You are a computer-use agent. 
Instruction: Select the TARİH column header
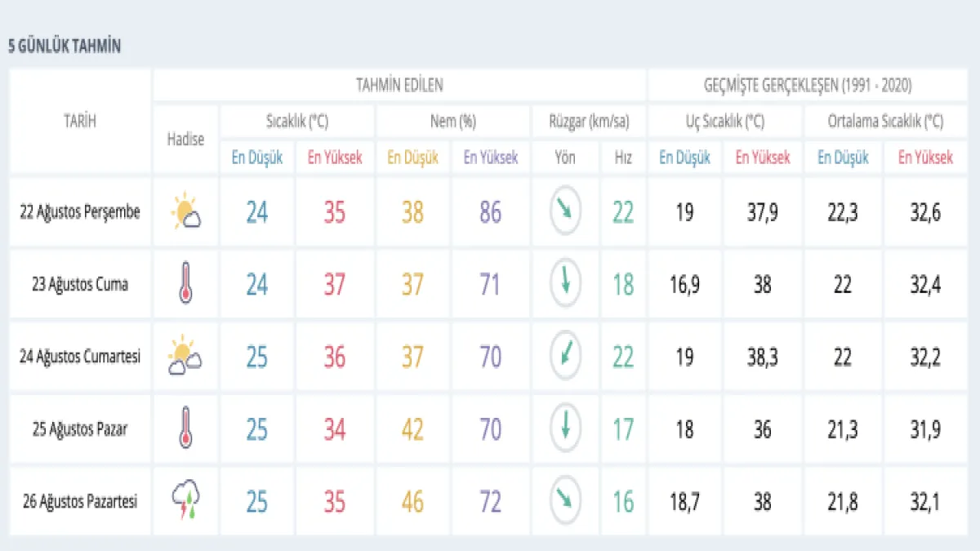[80, 121]
